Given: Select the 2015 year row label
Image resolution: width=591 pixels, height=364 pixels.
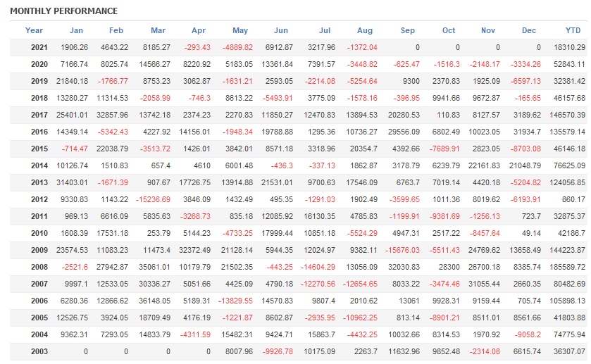Looking at the screenshot, I should (x=39, y=149).
